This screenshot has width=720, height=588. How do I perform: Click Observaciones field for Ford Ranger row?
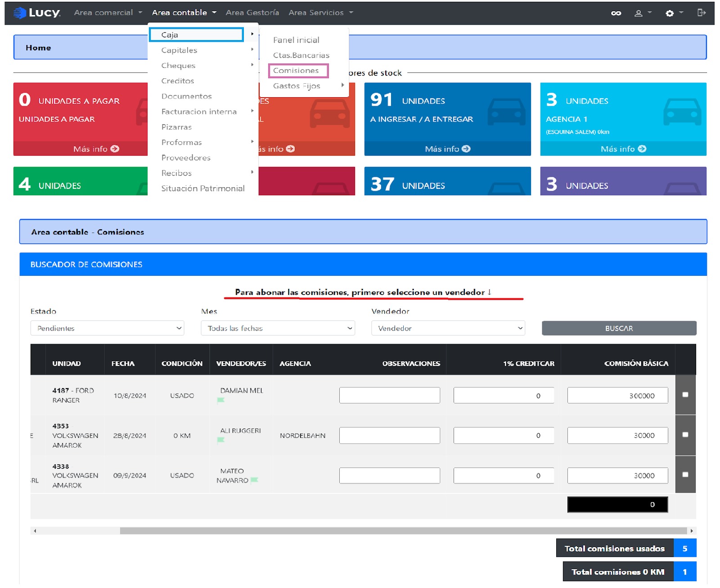390,395
